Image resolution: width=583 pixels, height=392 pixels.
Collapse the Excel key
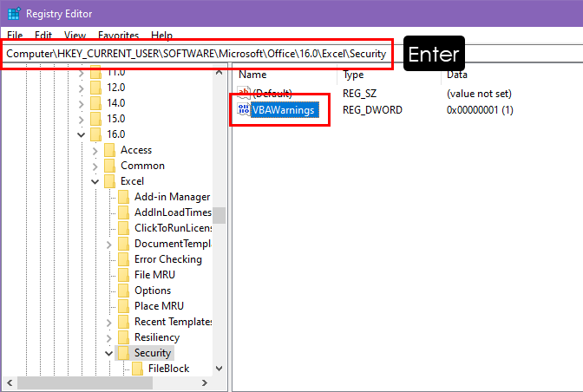pyautogui.click(x=95, y=182)
